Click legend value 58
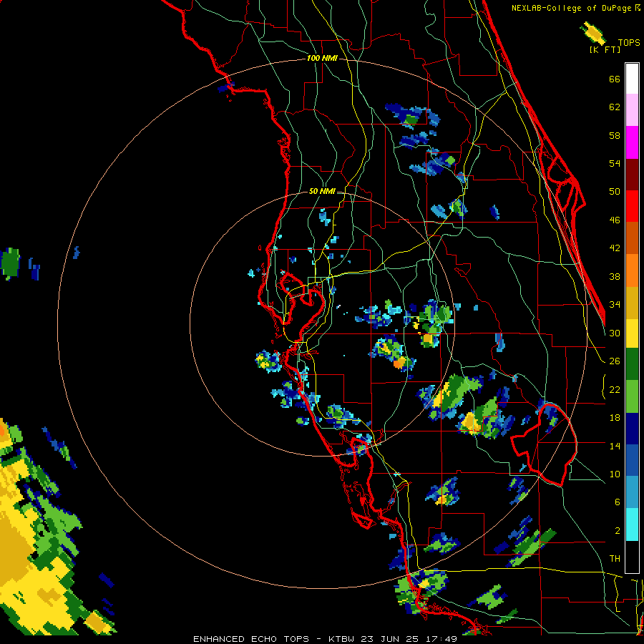The image size is (644, 644). [x=615, y=135]
